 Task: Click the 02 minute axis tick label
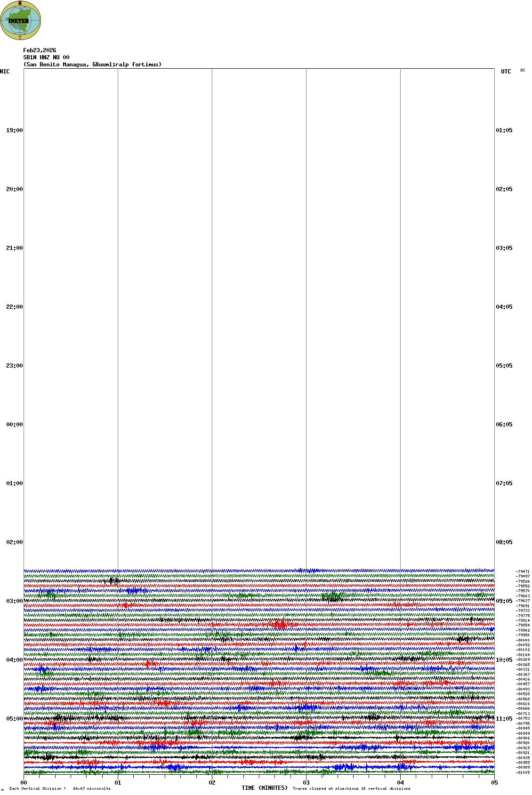coord(212,783)
